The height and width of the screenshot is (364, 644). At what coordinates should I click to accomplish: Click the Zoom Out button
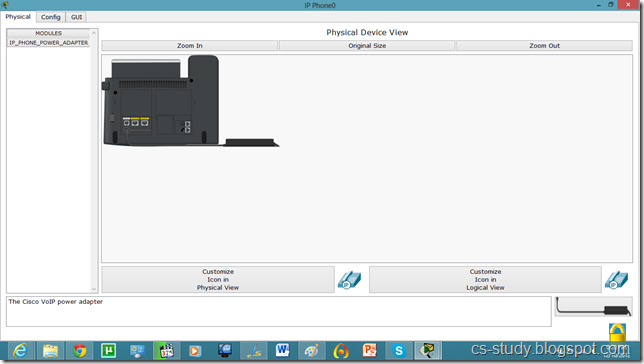click(x=544, y=46)
